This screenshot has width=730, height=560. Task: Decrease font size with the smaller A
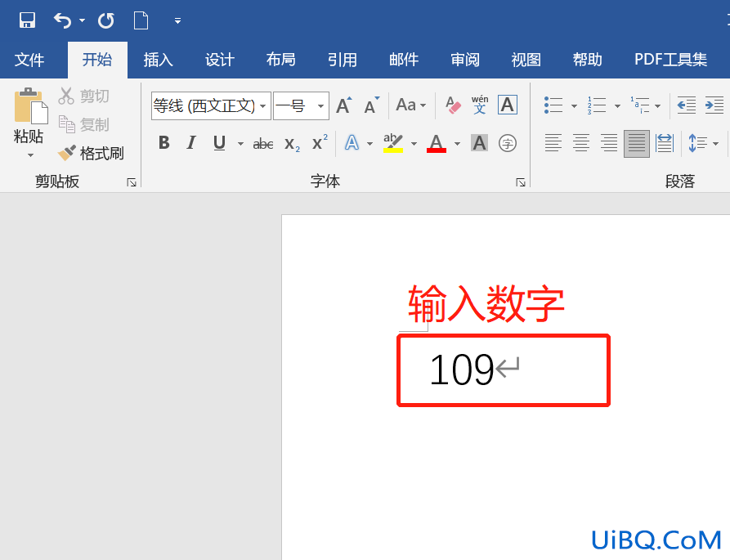[x=371, y=105]
